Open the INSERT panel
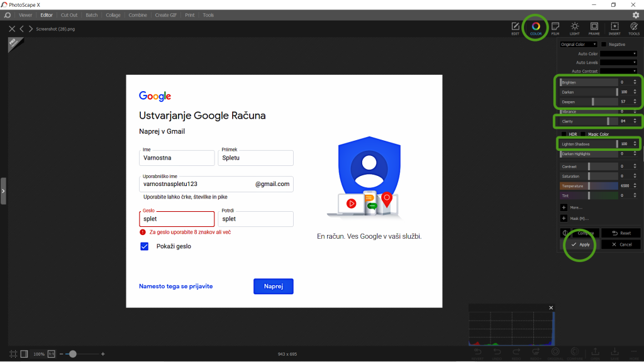The height and width of the screenshot is (362, 644). [614, 28]
